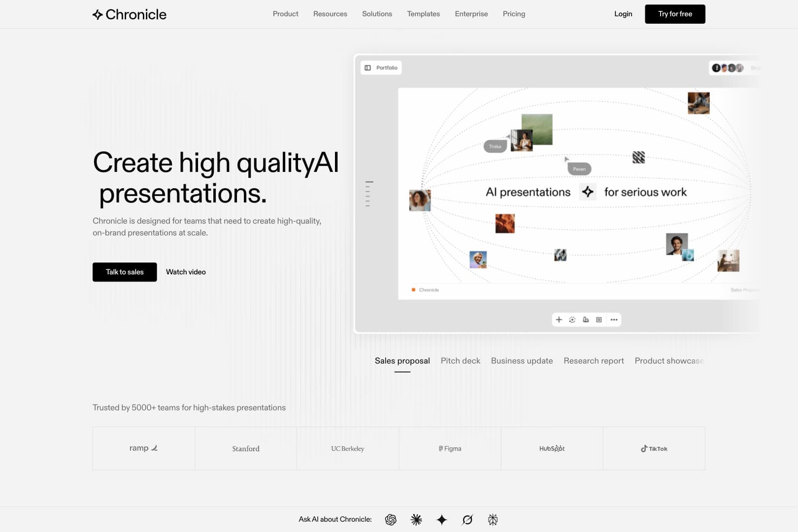798x532 pixels.
Task: Click the HubSpot logo
Action: 552,449
